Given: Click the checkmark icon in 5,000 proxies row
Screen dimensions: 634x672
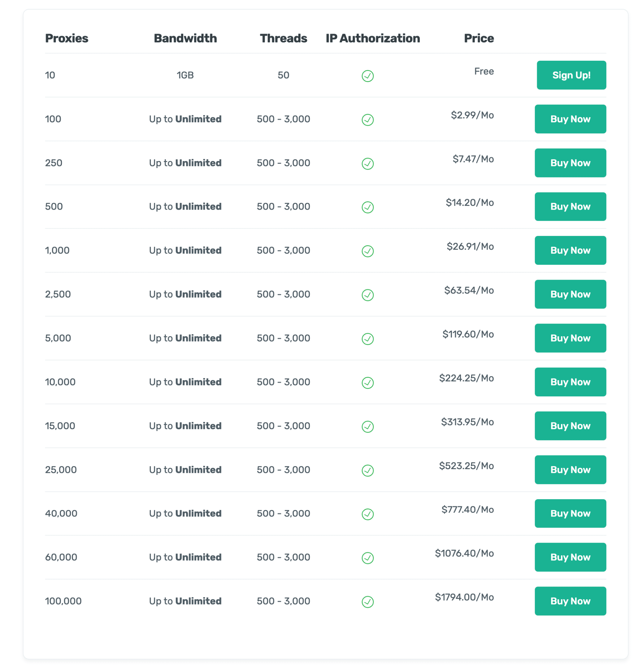Looking at the screenshot, I should (x=368, y=339).
